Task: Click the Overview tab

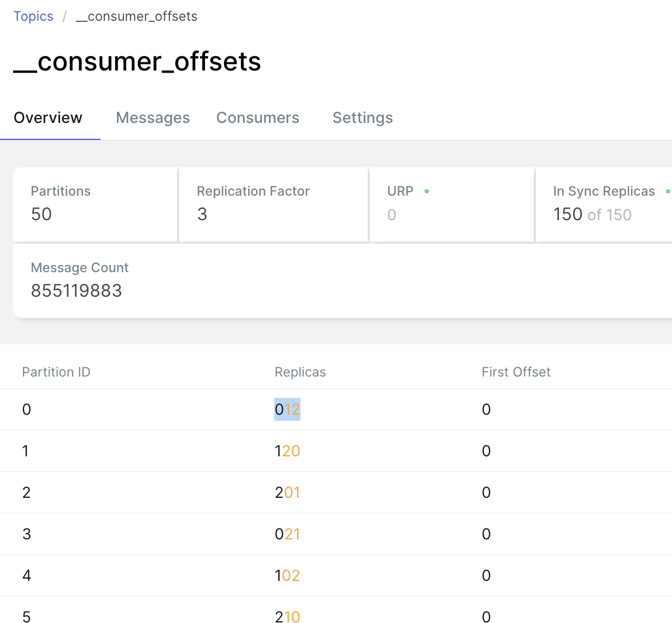Action: 48,117
